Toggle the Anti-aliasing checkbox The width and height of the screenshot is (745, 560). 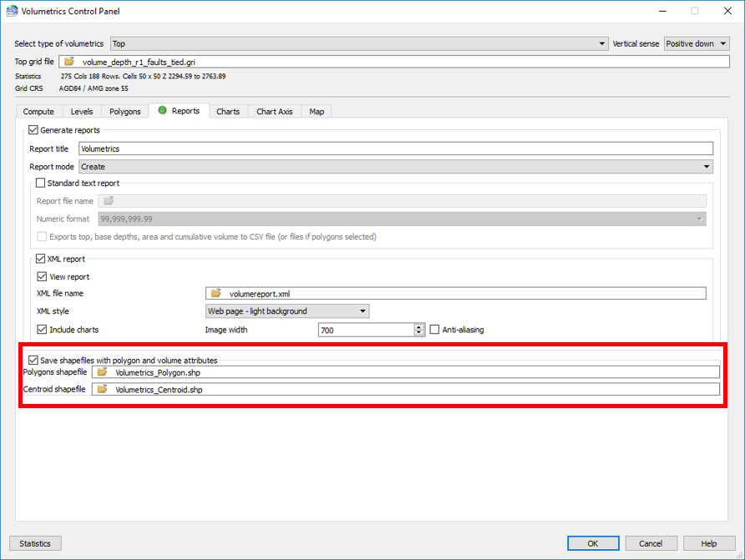point(434,330)
